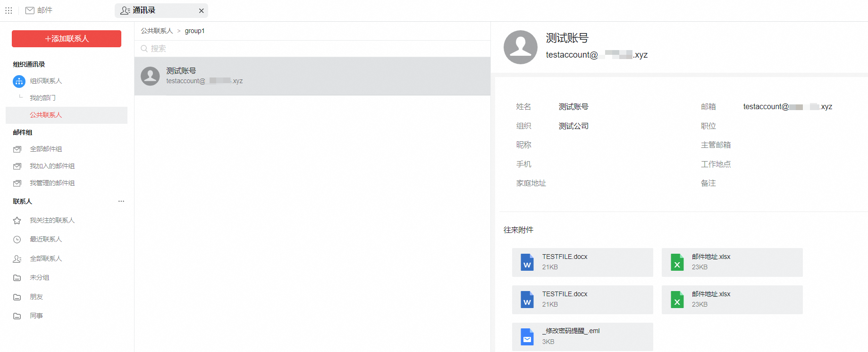Click the clock icon for 最近联系人
The width and height of the screenshot is (868, 352).
(x=17, y=240)
